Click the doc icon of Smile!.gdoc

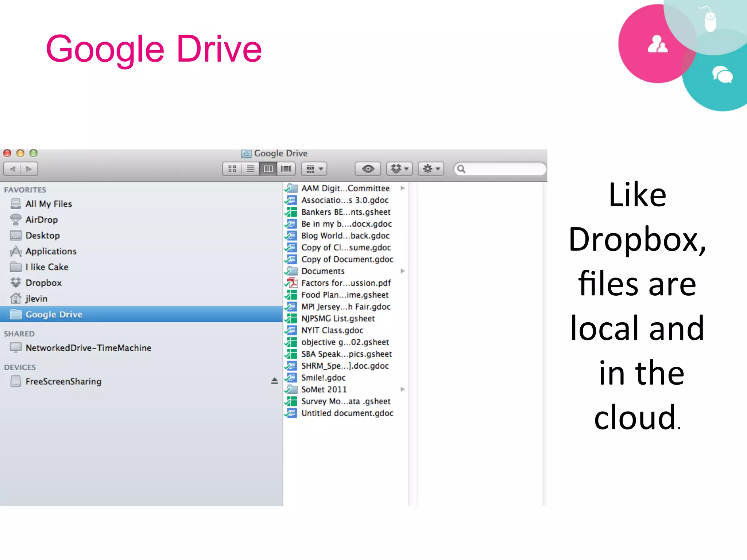point(291,378)
